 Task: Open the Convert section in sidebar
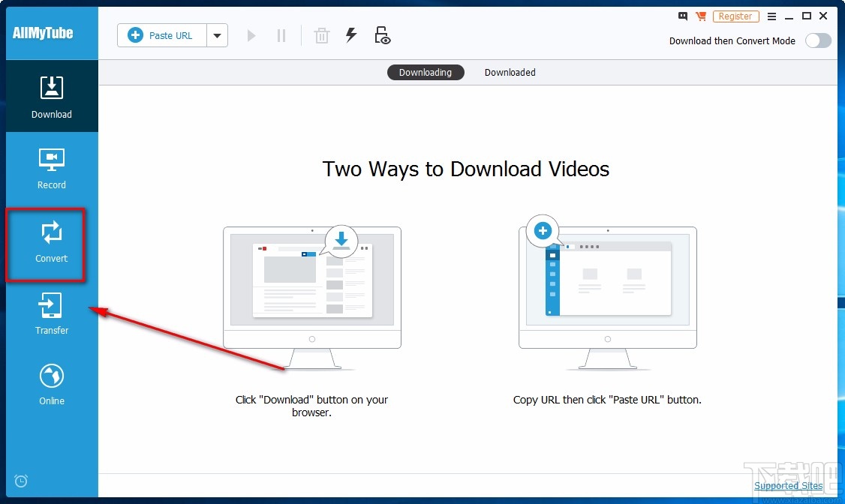point(52,241)
